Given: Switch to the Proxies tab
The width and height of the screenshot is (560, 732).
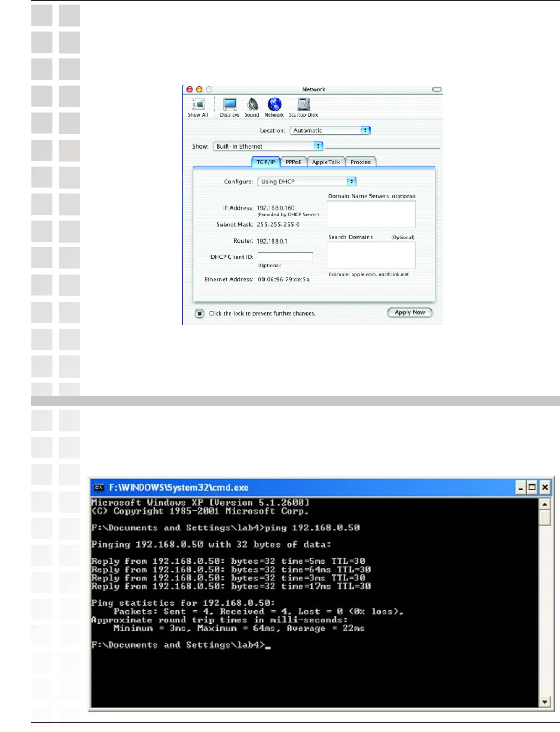Looking at the screenshot, I should point(361,162).
